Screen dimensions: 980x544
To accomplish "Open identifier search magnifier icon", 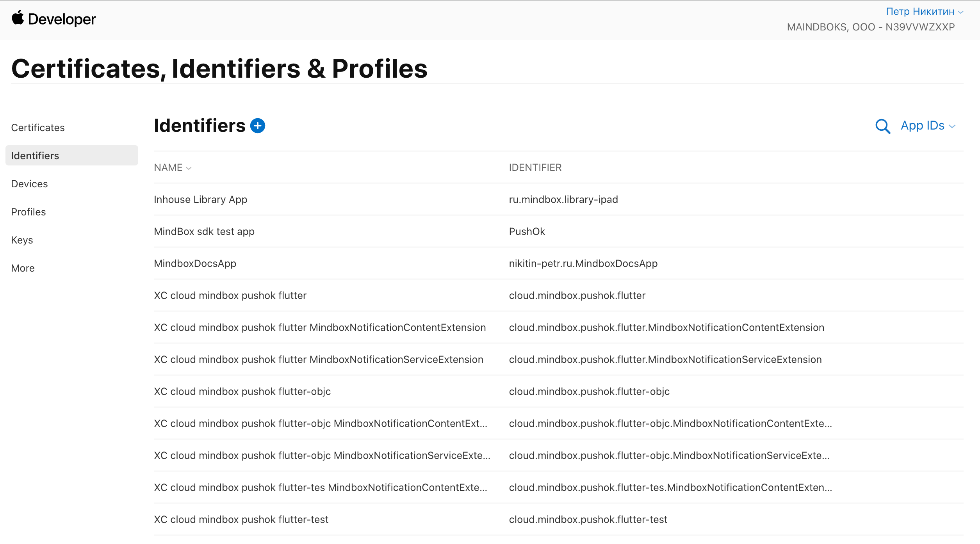I will (x=882, y=126).
